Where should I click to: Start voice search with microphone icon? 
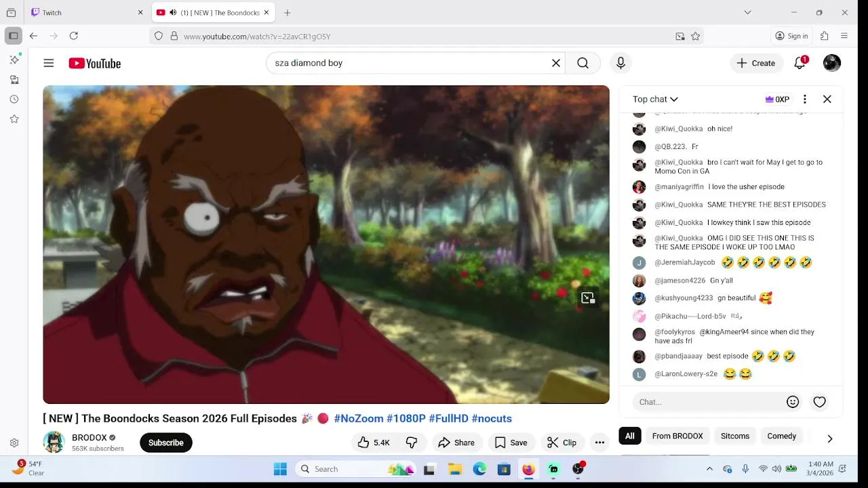click(x=620, y=63)
